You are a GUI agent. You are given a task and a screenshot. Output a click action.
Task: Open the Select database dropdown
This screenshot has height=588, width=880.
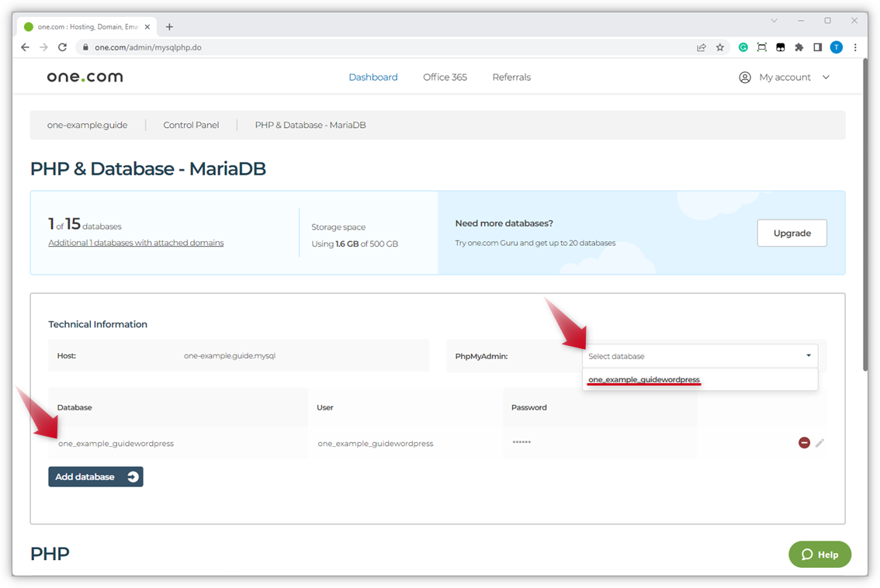(x=699, y=356)
